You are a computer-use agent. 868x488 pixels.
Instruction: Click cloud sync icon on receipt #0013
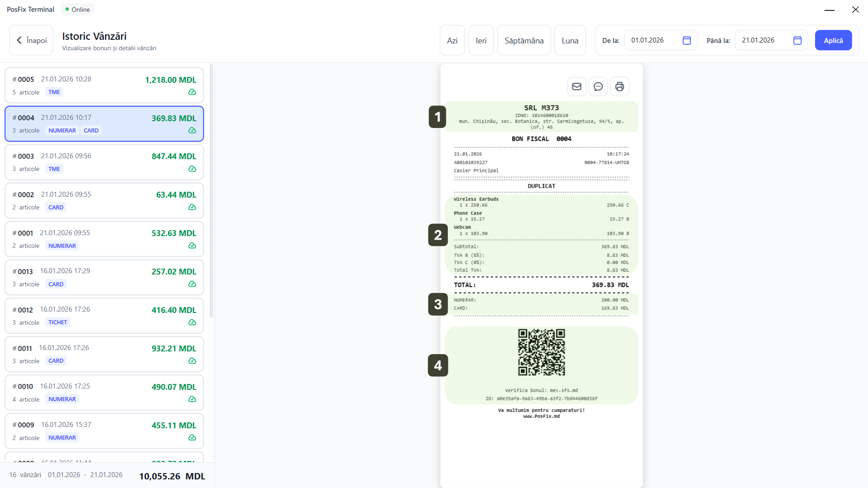coord(192,284)
